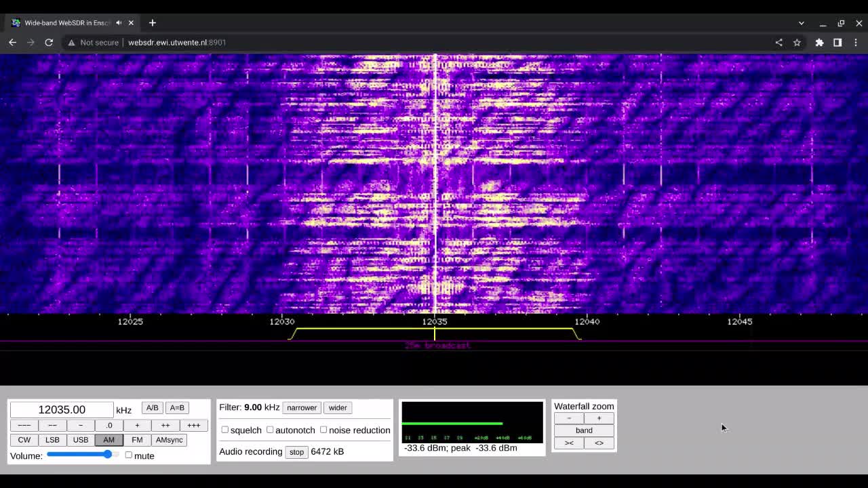Adjust the Volume slider

(83, 454)
